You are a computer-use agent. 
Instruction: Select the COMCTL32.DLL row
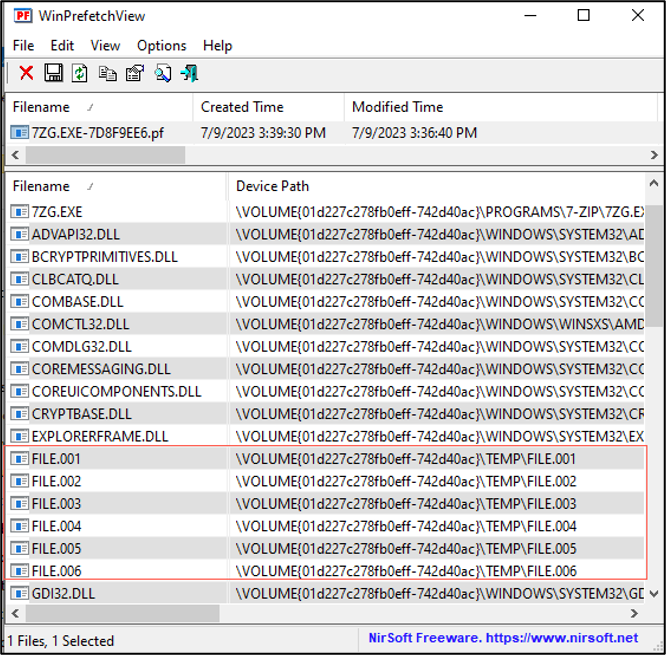point(326,324)
